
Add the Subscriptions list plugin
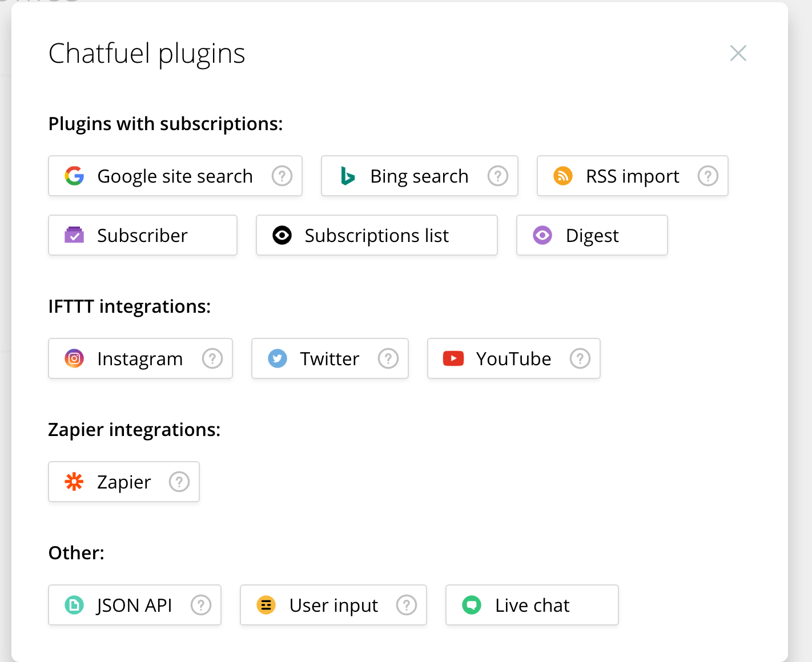[376, 235]
